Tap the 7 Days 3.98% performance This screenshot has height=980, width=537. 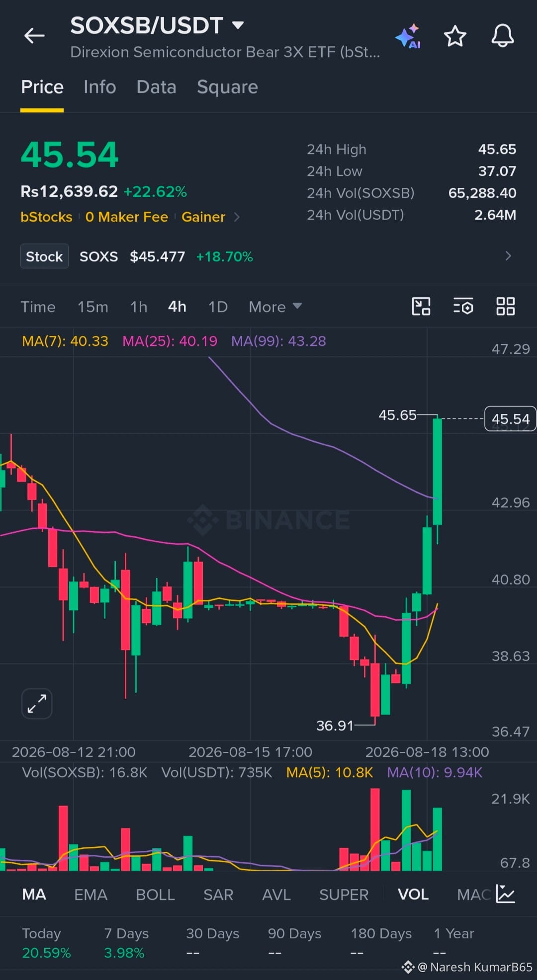pos(126,943)
